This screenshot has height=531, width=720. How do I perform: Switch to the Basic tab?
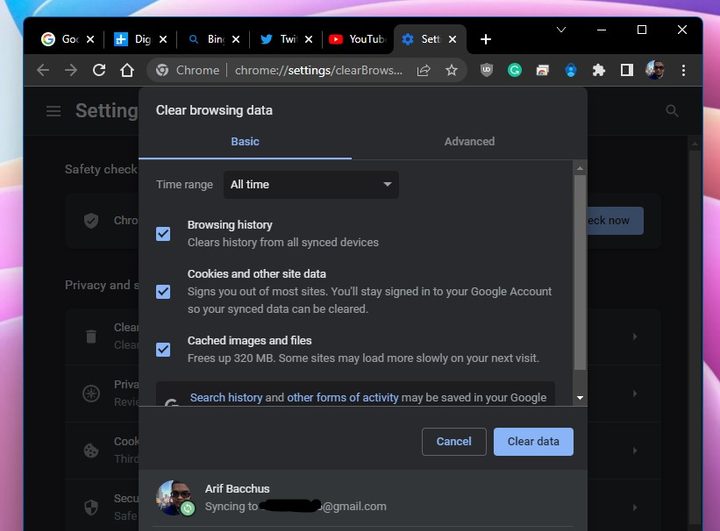point(245,141)
